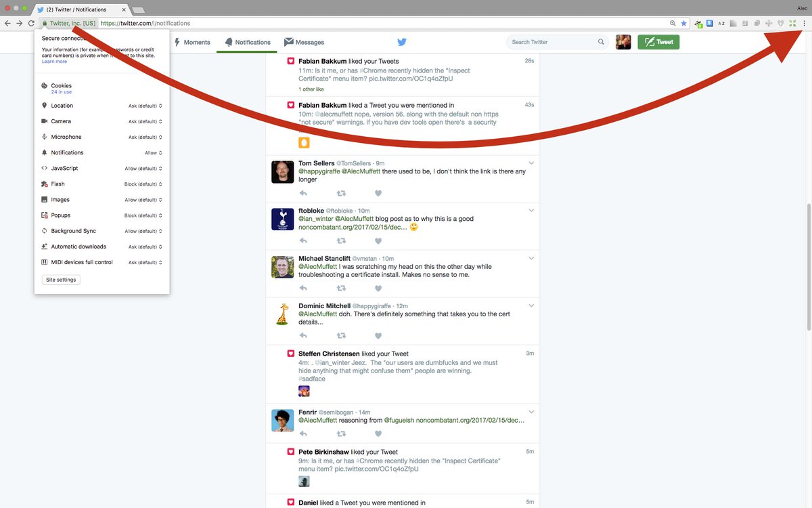Expand options chevron on Dominic Mitchell's tweet
Screen dimensions: 812x508
pyautogui.click(x=531, y=305)
